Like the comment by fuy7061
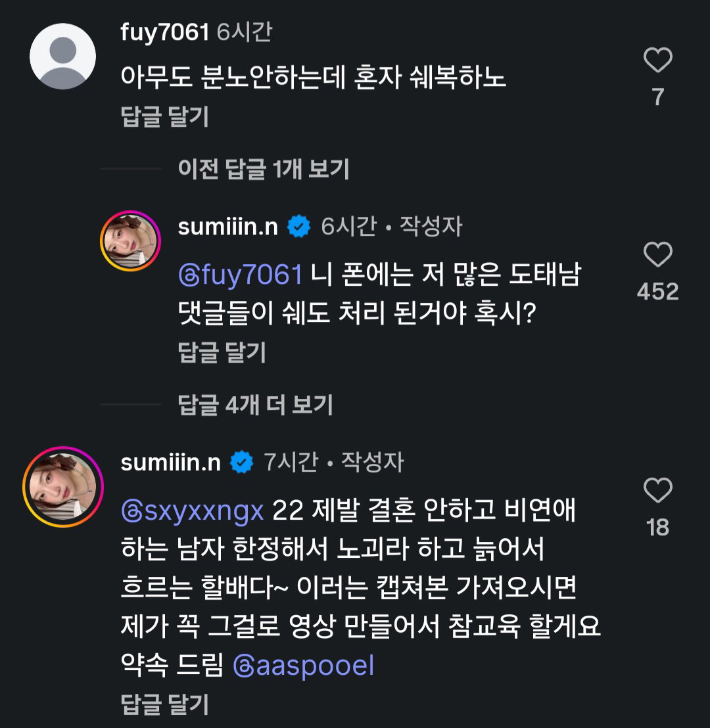 pos(657,59)
